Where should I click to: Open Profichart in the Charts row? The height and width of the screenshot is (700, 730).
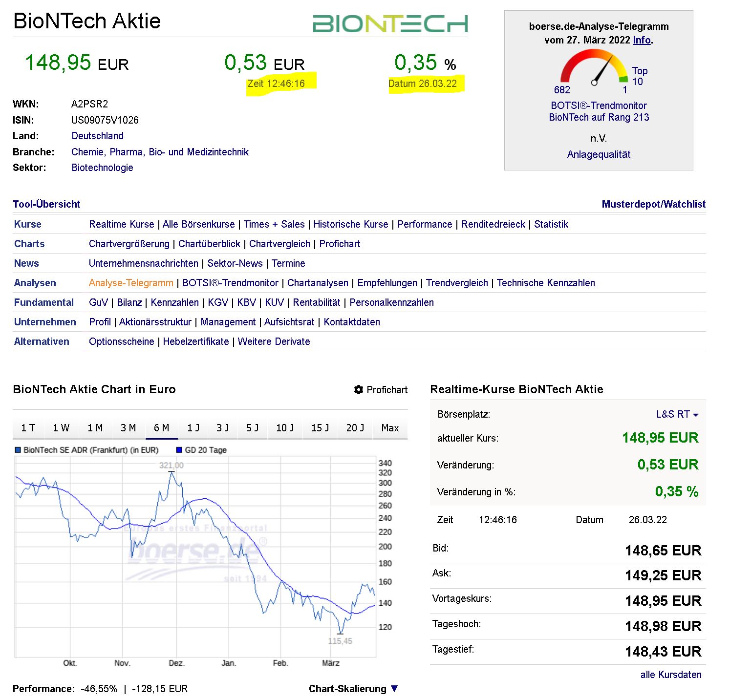pos(340,244)
